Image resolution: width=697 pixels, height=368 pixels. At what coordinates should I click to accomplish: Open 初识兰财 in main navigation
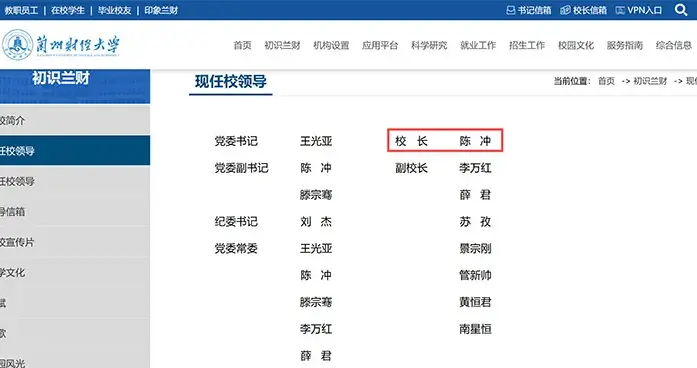pyautogui.click(x=282, y=45)
